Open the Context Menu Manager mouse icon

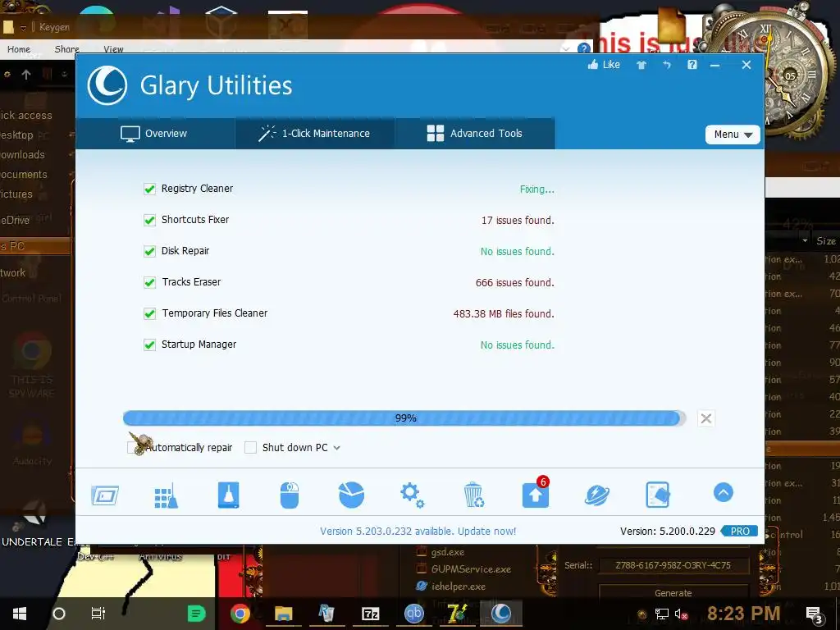point(290,495)
